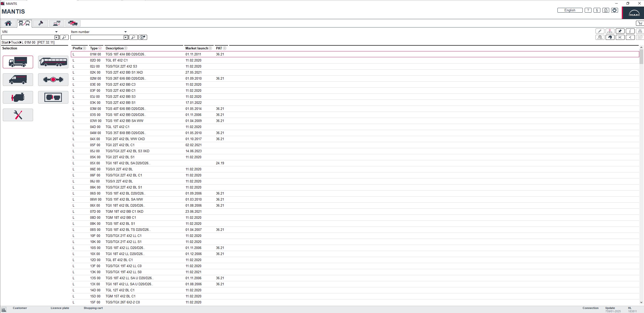Image resolution: width=644 pixels, height=313 pixels.
Task: Expand the Item number input history dropdown
Action: (x=126, y=37)
